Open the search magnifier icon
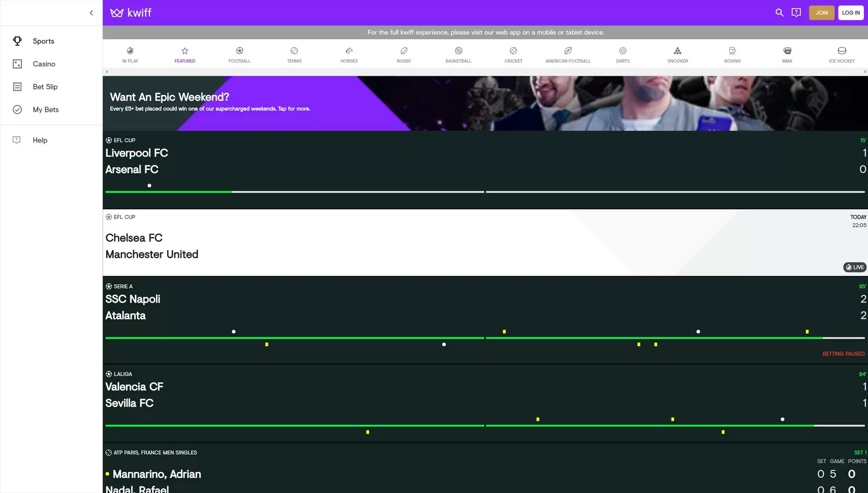 click(779, 13)
